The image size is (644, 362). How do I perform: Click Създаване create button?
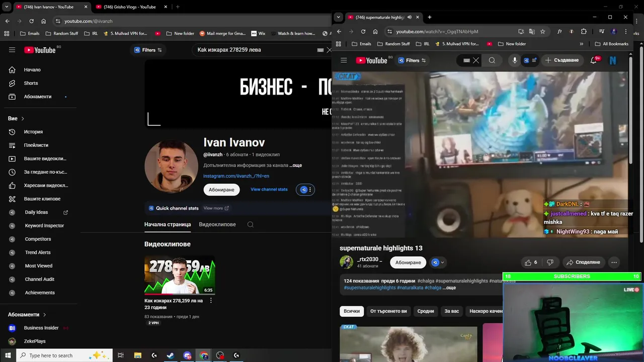coord(561,60)
